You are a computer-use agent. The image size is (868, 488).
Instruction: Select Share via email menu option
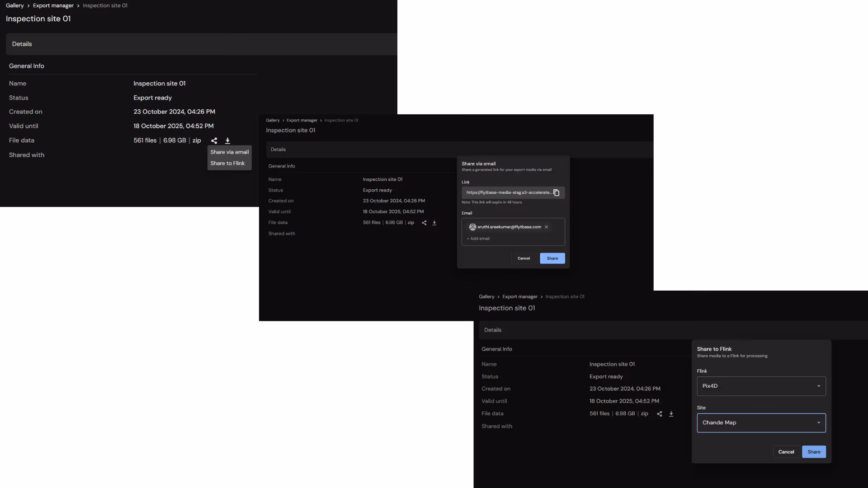(229, 152)
